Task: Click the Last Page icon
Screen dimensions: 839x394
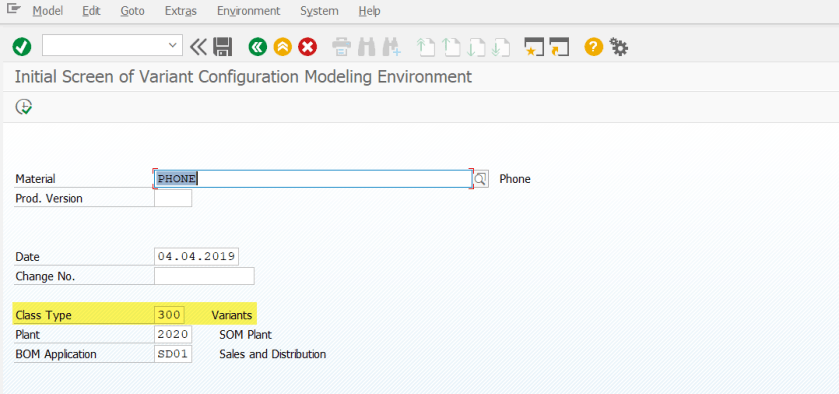Action: point(501,47)
